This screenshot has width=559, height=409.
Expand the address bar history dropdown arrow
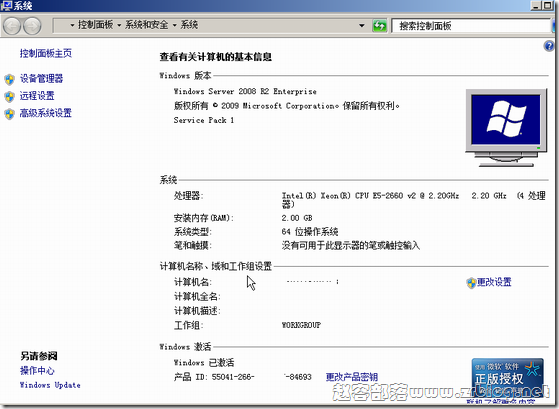click(x=362, y=26)
